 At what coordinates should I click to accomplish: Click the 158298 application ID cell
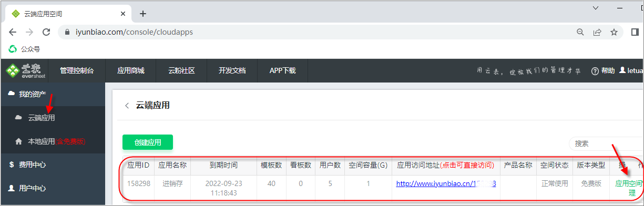coord(139,183)
